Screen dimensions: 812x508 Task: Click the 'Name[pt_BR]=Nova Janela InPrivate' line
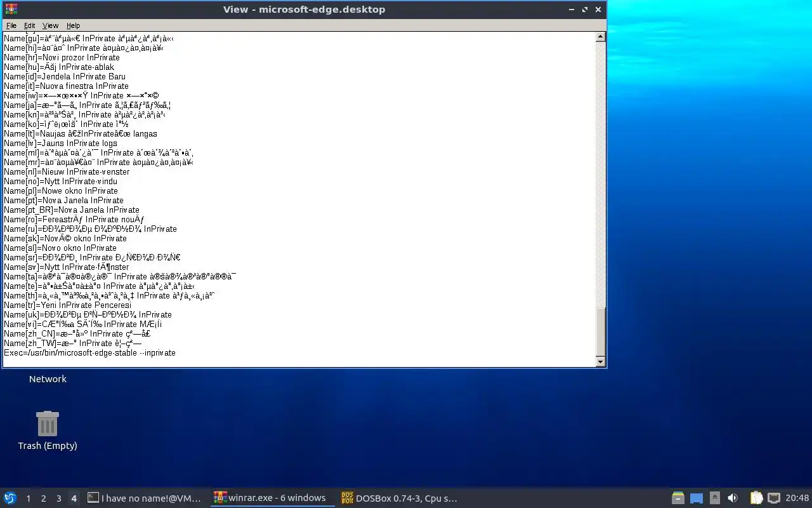[72, 210]
